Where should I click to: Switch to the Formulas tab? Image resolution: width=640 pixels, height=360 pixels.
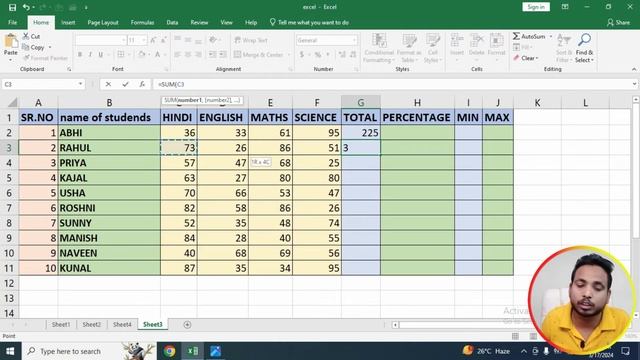click(x=142, y=22)
